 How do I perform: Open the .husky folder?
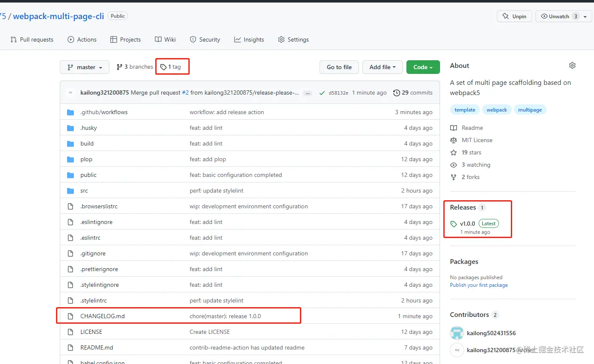coord(89,128)
